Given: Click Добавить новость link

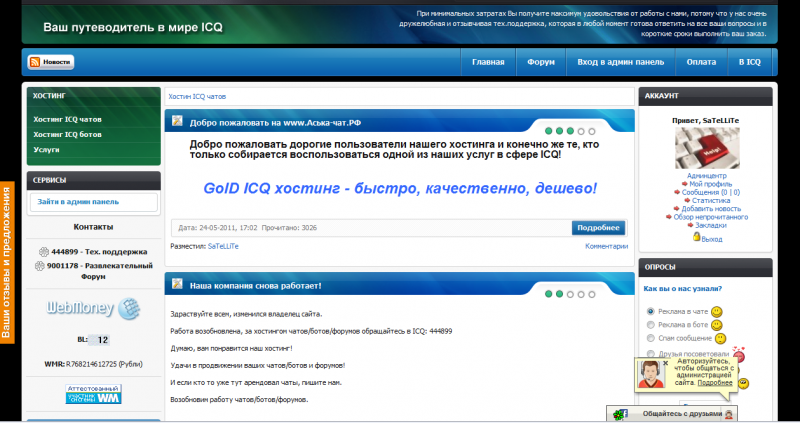Looking at the screenshot, I should pyautogui.click(x=711, y=209).
